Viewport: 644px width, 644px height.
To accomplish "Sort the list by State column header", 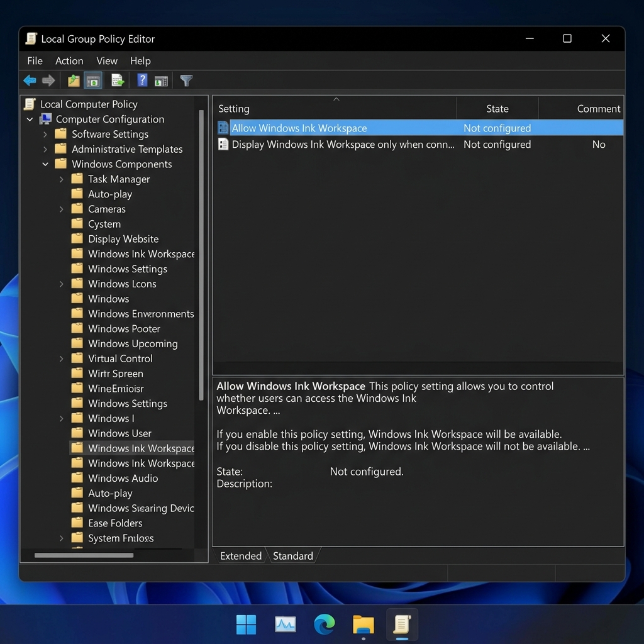I will 497,109.
